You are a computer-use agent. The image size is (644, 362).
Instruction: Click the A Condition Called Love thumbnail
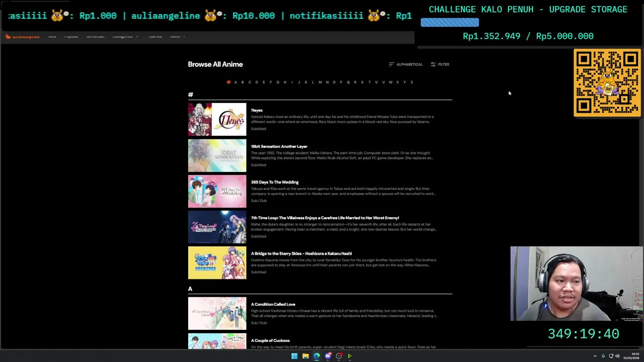(x=217, y=313)
